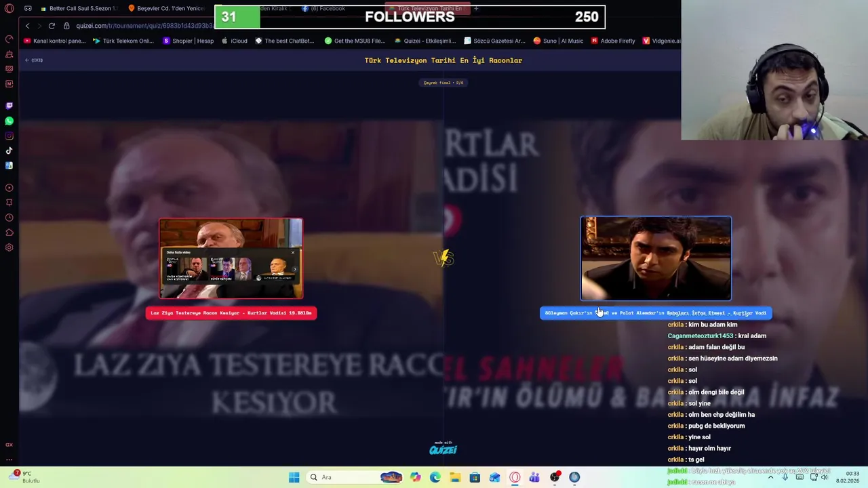The image size is (868, 488).
Task: Open WhatsApp in Opera sidebar
Action: [9, 121]
